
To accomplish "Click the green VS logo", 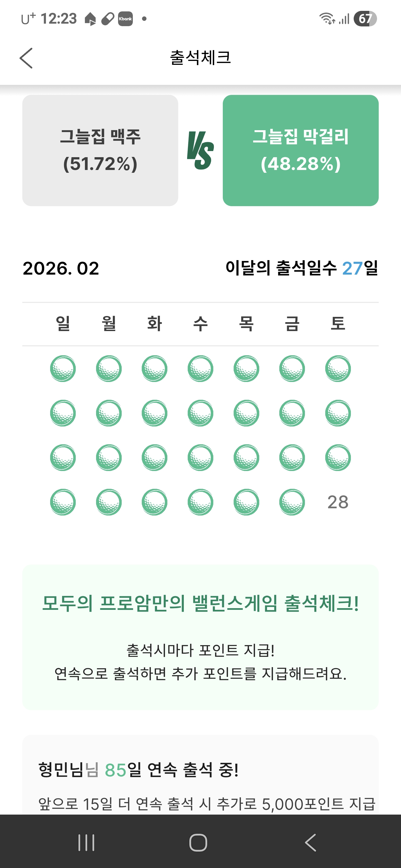I will point(200,150).
